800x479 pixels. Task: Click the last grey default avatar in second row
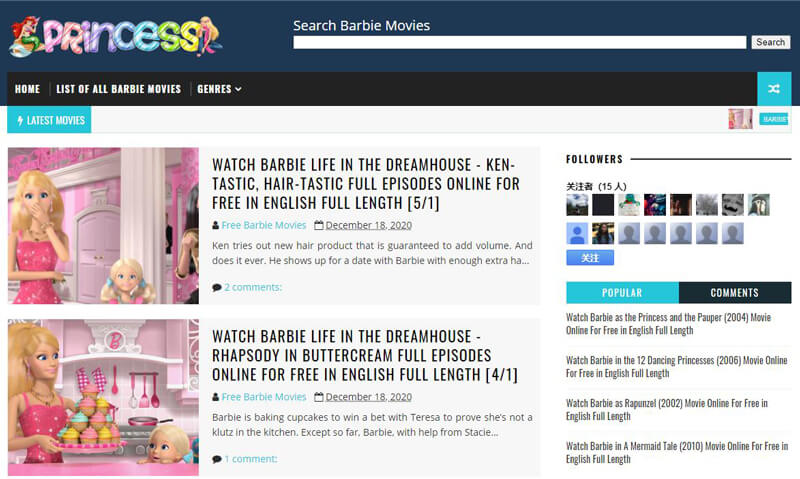point(733,234)
